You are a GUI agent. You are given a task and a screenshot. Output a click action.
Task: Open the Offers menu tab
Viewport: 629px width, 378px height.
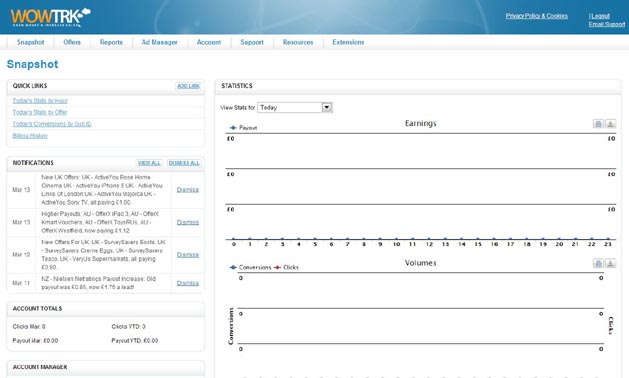tap(72, 42)
